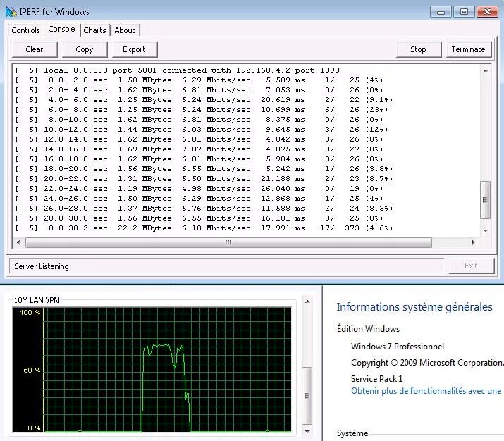The width and height of the screenshot is (504, 441).
Task: Click the console scroll-right arrow
Action: tap(474, 242)
